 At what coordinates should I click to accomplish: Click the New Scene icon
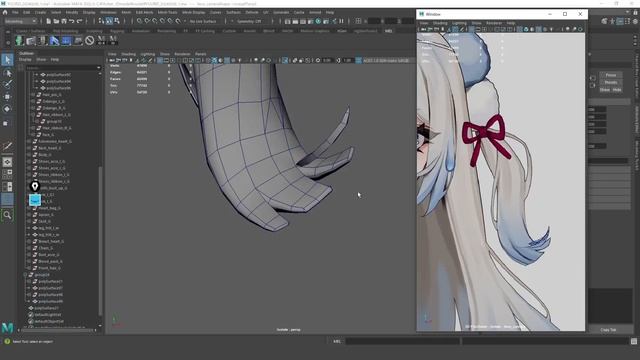pos(48,21)
